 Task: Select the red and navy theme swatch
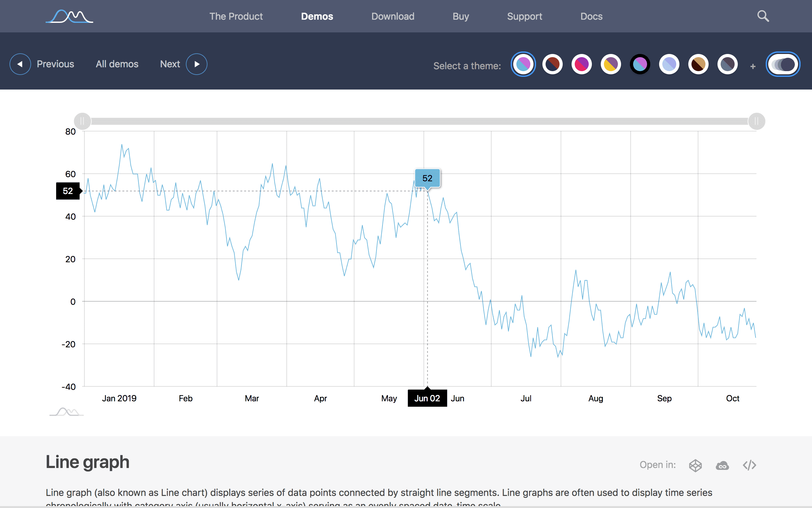coord(552,64)
